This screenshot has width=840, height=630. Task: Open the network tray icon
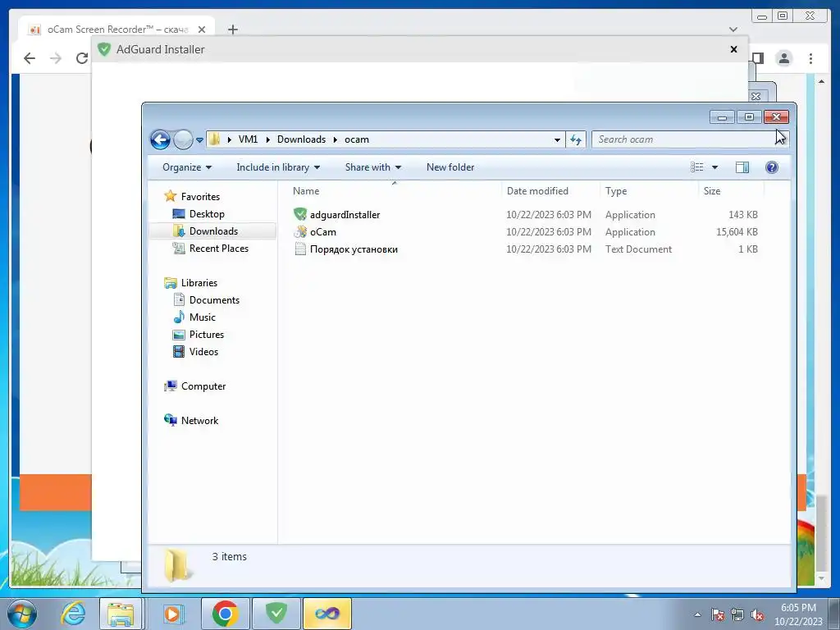coord(737,614)
